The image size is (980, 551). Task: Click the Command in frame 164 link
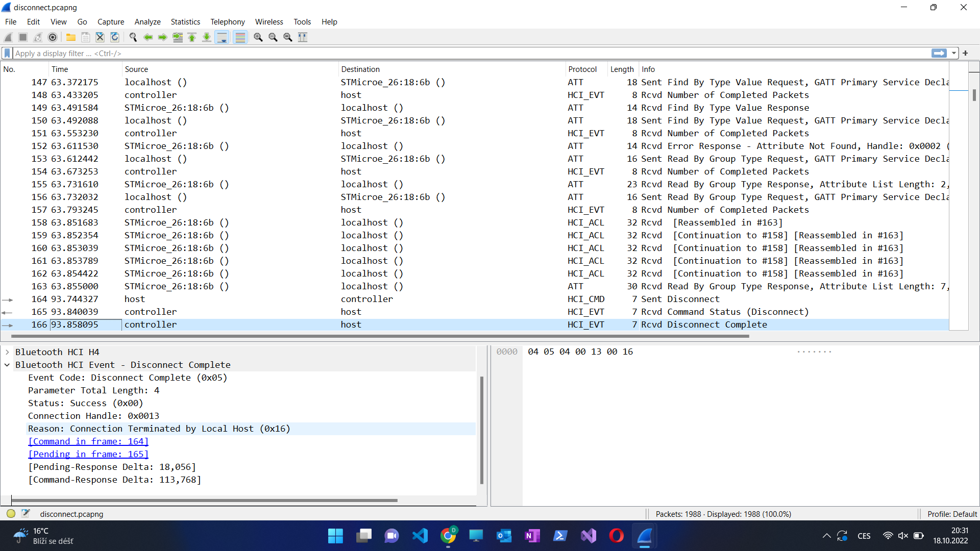click(88, 441)
